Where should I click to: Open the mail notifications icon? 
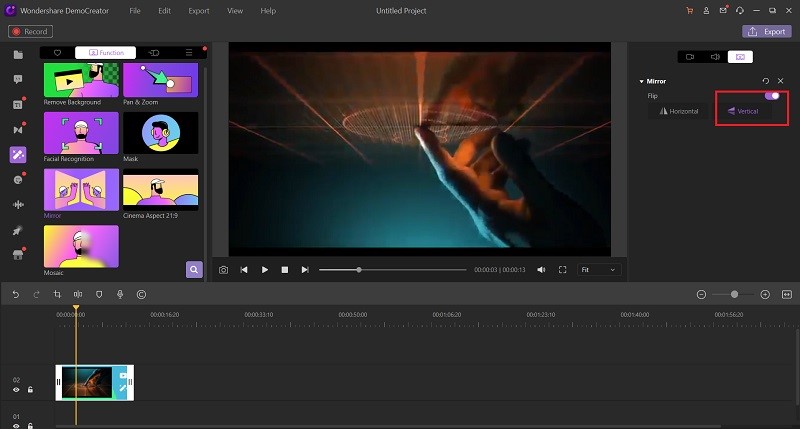tap(723, 11)
